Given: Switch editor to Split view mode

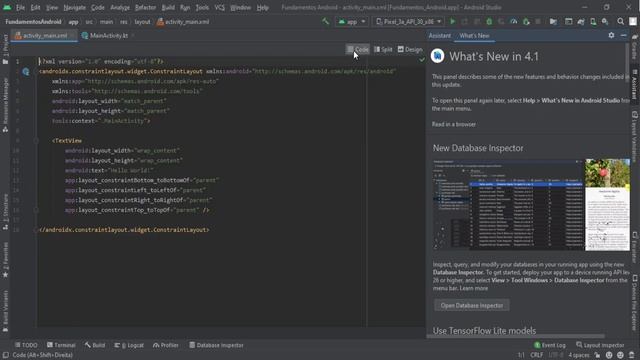Looking at the screenshot, I should pyautogui.click(x=383, y=49).
